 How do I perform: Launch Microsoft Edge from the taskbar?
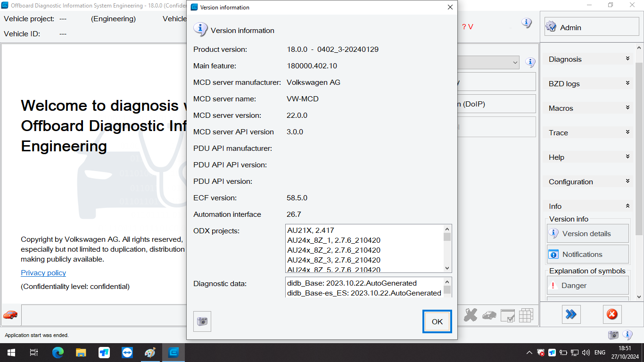coord(58,353)
